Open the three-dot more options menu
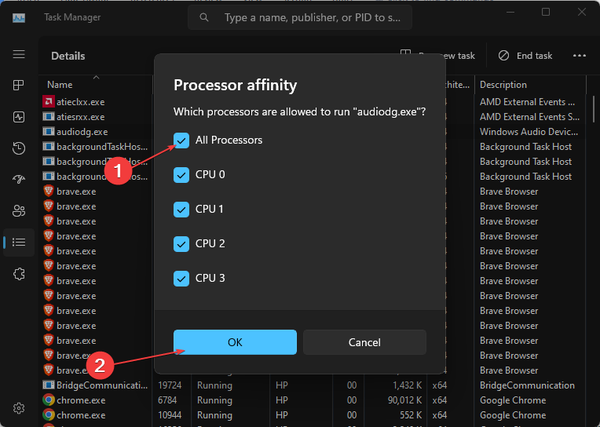 pos(579,56)
